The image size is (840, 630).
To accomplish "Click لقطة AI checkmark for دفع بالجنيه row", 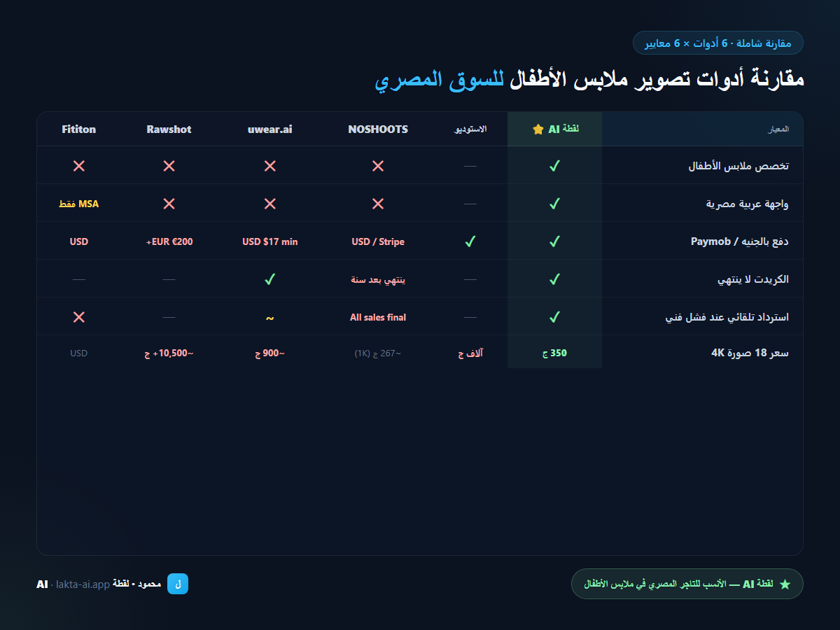I will pos(554,241).
